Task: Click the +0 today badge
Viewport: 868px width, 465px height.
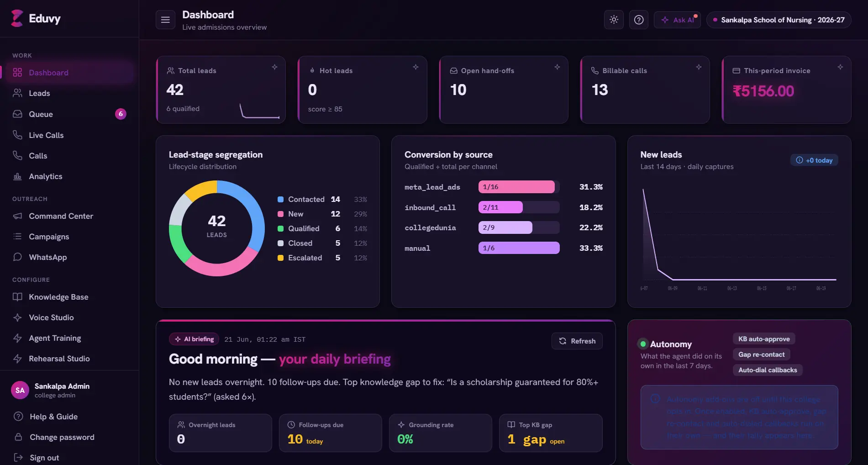Action: (815, 160)
